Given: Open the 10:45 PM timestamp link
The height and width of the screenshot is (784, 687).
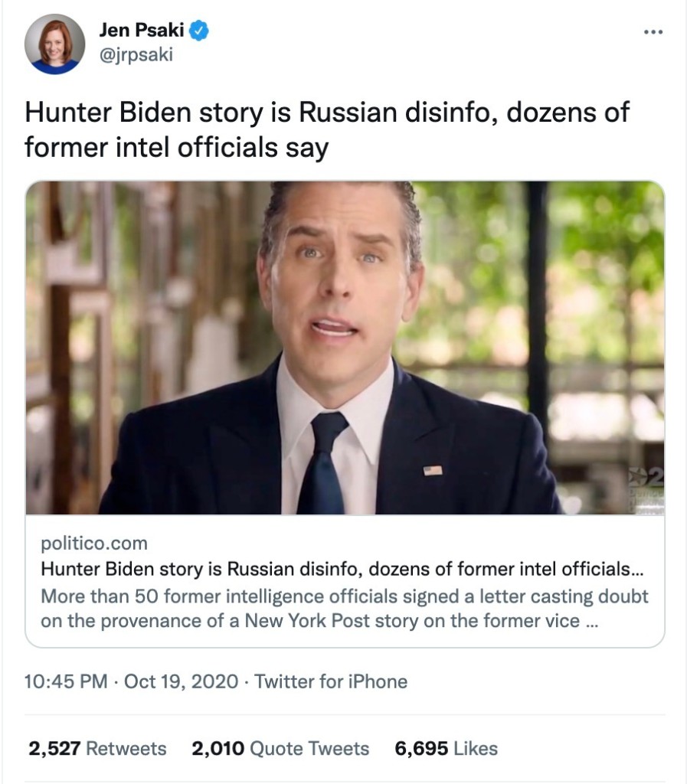Looking at the screenshot, I should 66,681.
